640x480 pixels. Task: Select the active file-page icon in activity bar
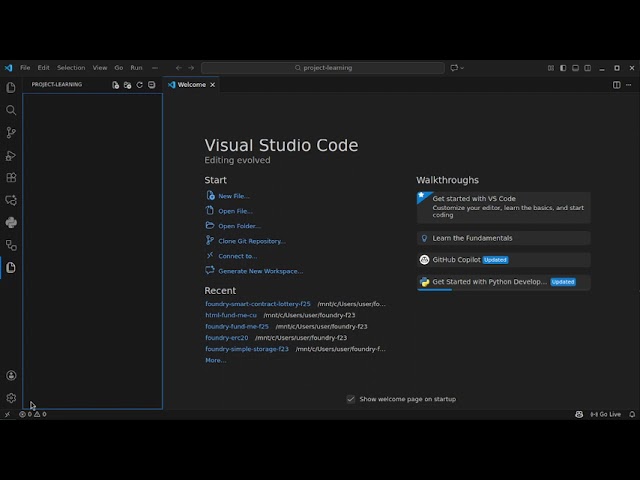(11, 267)
